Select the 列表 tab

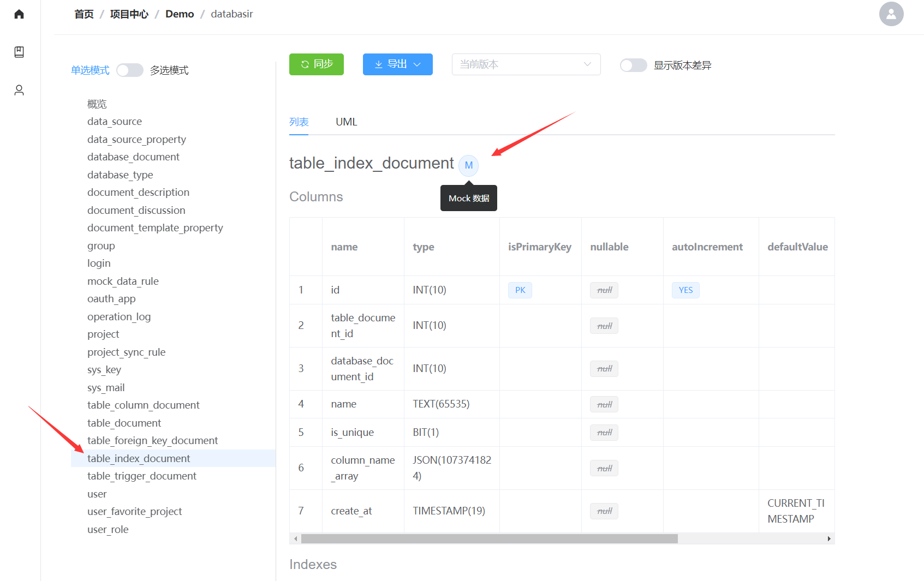click(x=299, y=122)
